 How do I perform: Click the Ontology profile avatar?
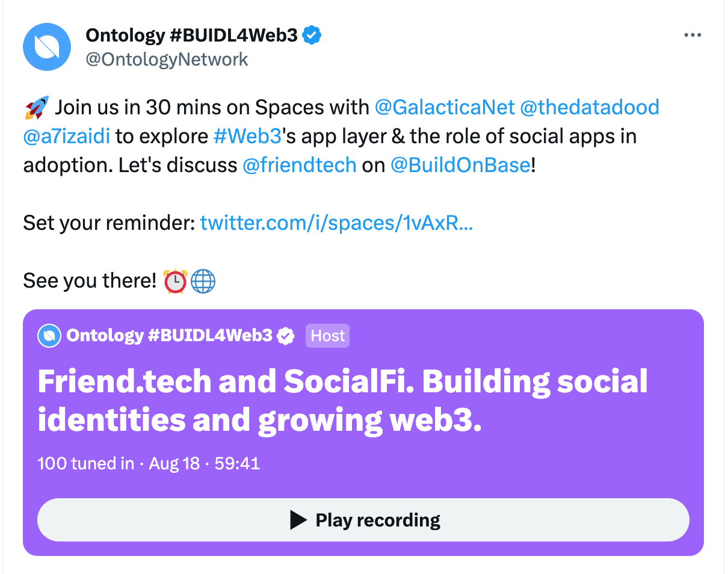coord(48,46)
